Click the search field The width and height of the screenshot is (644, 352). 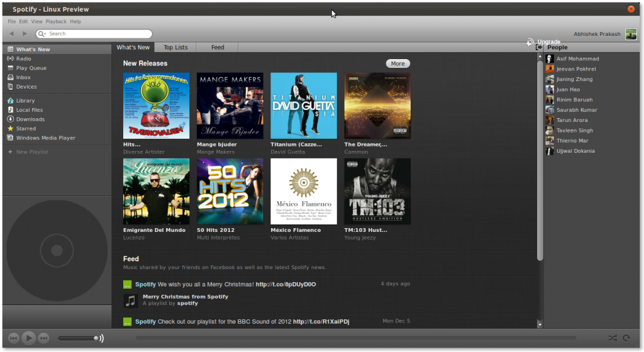click(94, 34)
